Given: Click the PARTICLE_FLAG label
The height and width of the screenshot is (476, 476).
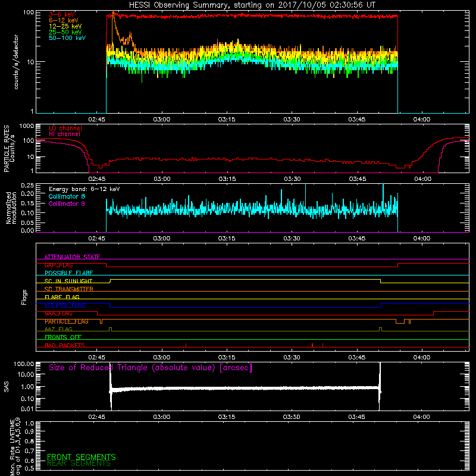Looking at the screenshot, I should [x=67, y=321].
